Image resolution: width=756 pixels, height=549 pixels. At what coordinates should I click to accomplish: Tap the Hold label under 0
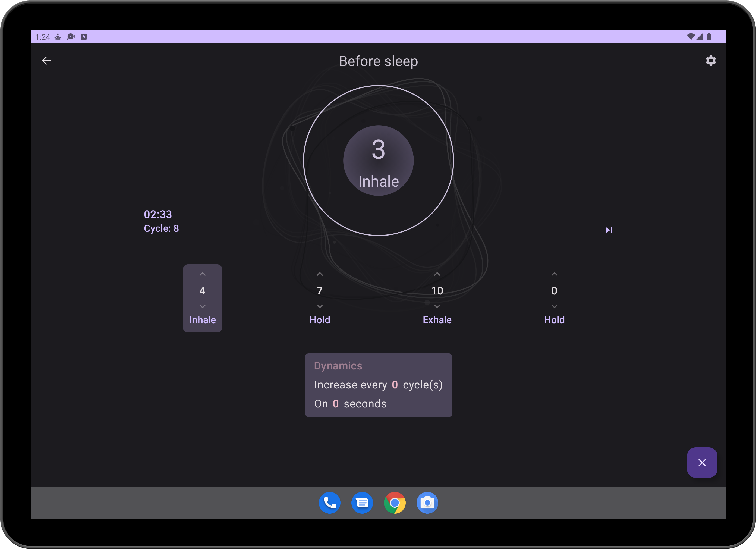coord(554,320)
